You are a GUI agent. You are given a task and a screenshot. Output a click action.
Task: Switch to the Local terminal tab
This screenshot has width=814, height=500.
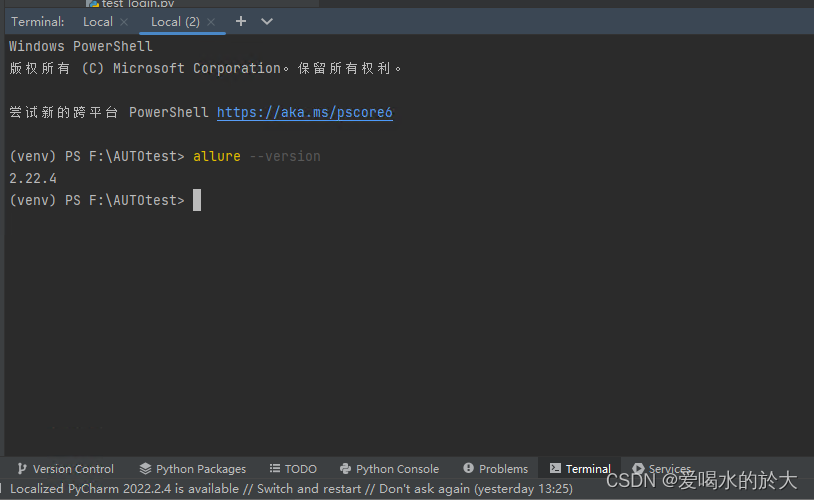point(98,22)
